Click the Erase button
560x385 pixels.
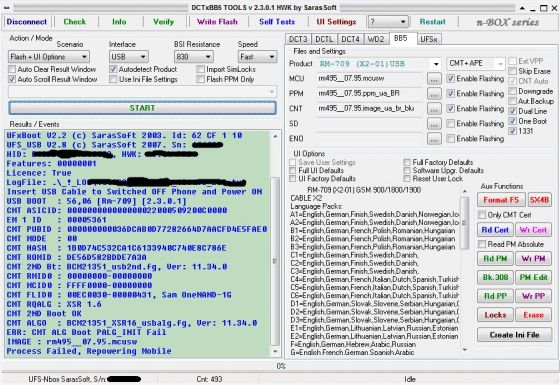click(x=533, y=315)
